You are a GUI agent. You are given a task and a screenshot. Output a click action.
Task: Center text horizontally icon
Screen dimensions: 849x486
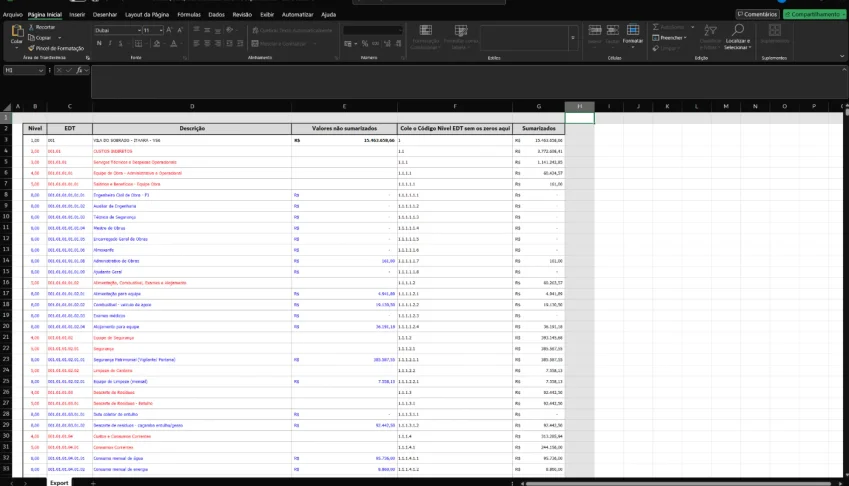click(x=207, y=43)
